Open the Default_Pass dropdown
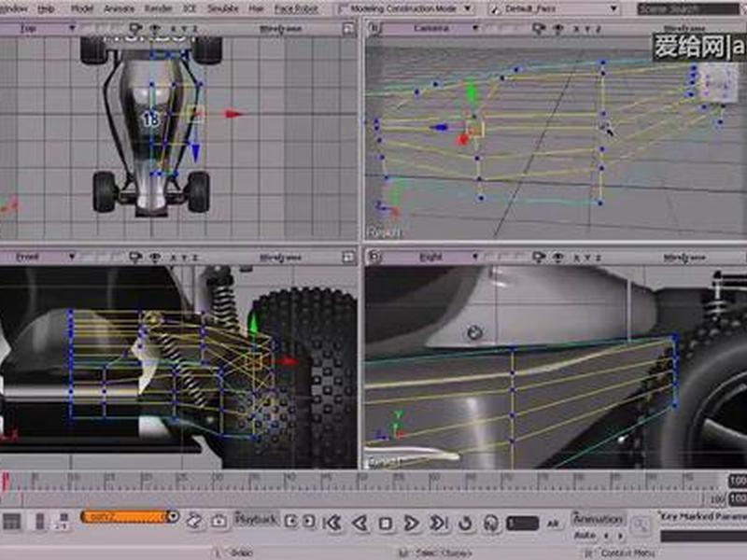The width and height of the screenshot is (747, 560). pos(554,8)
